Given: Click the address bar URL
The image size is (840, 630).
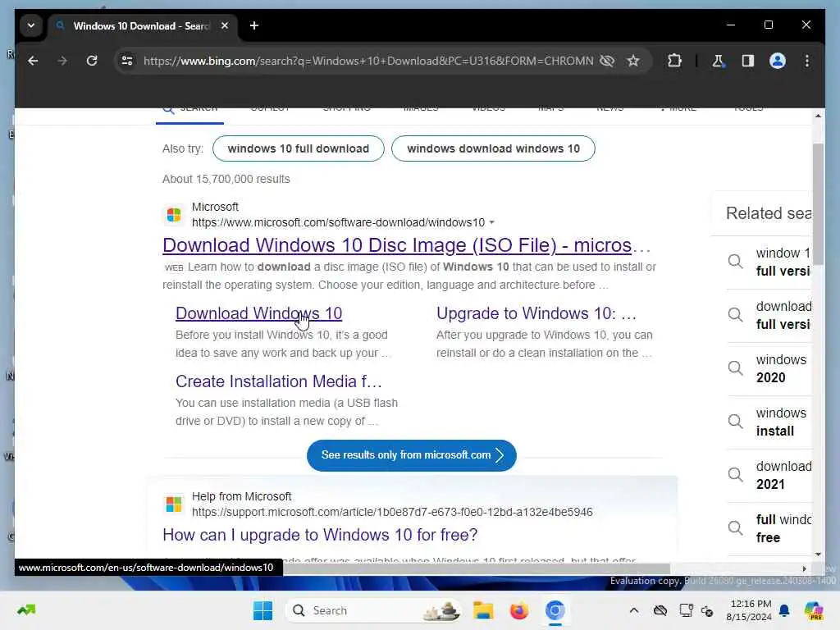Looking at the screenshot, I should click(x=368, y=61).
